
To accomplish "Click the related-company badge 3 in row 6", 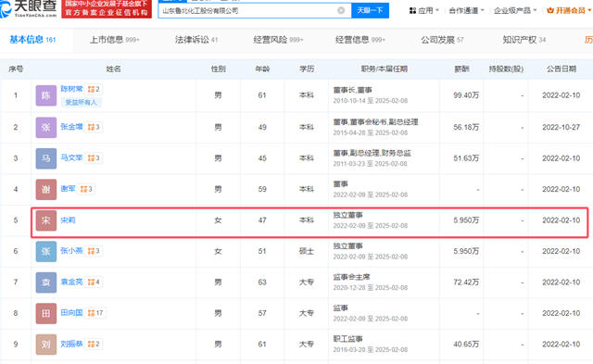I will click(x=94, y=251).
